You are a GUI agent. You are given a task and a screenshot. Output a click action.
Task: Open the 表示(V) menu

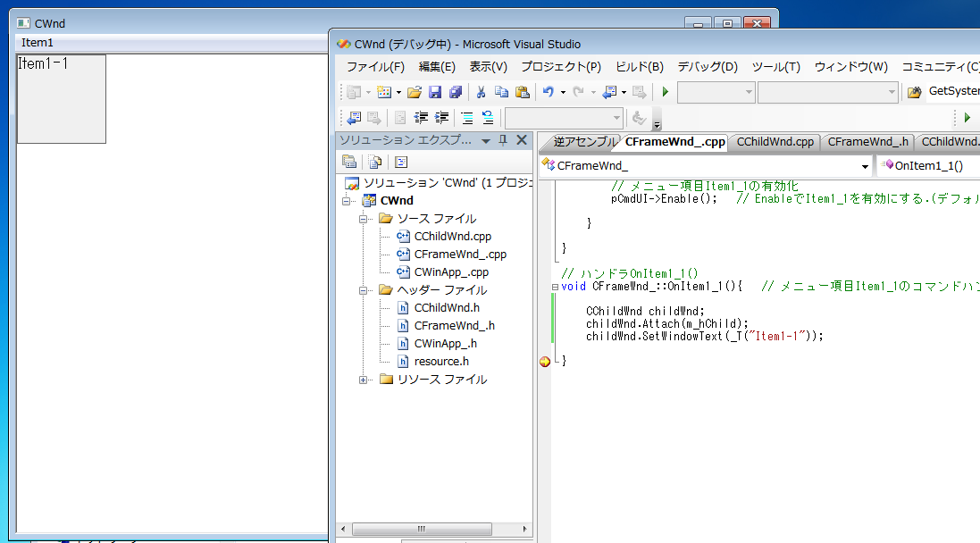488,67
